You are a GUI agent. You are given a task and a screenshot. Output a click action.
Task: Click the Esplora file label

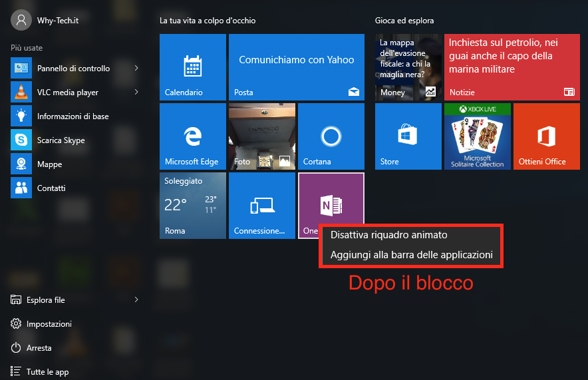point(46,300)
